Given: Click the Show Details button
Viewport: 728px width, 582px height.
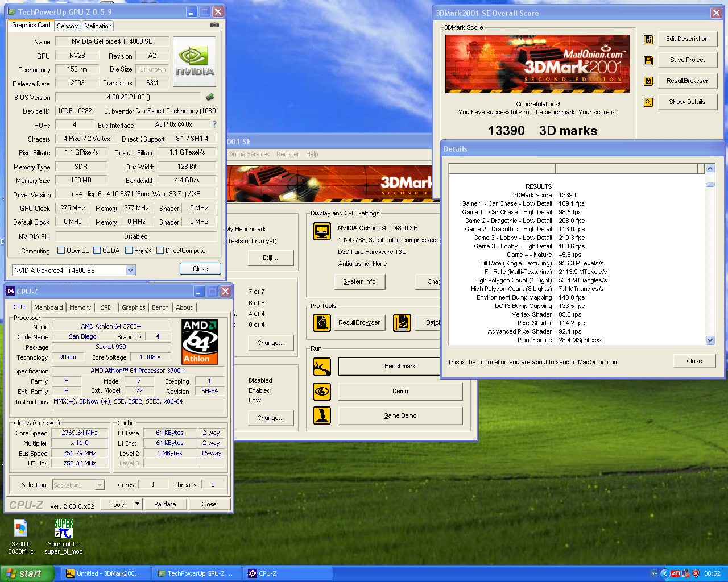Looking at the screenshot, I should coord(687,102).
